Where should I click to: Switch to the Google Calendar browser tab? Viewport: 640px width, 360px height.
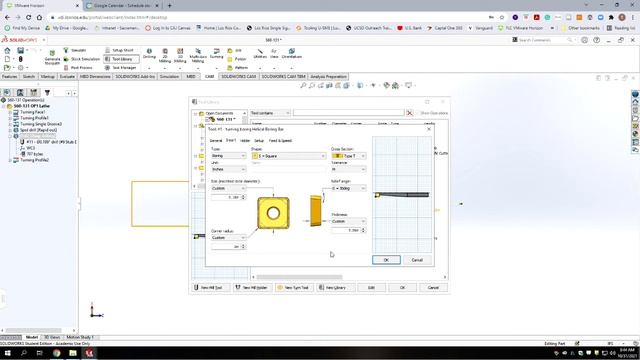(122, 6)
